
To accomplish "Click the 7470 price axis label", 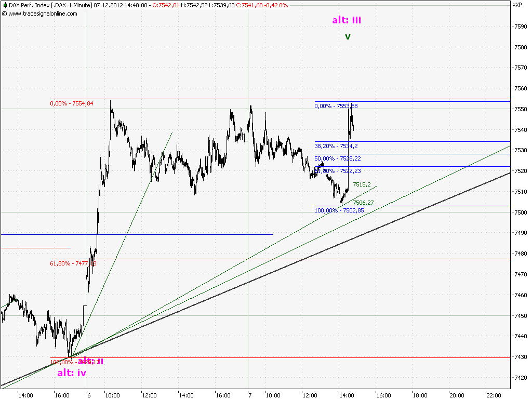I will pos(521,274).
